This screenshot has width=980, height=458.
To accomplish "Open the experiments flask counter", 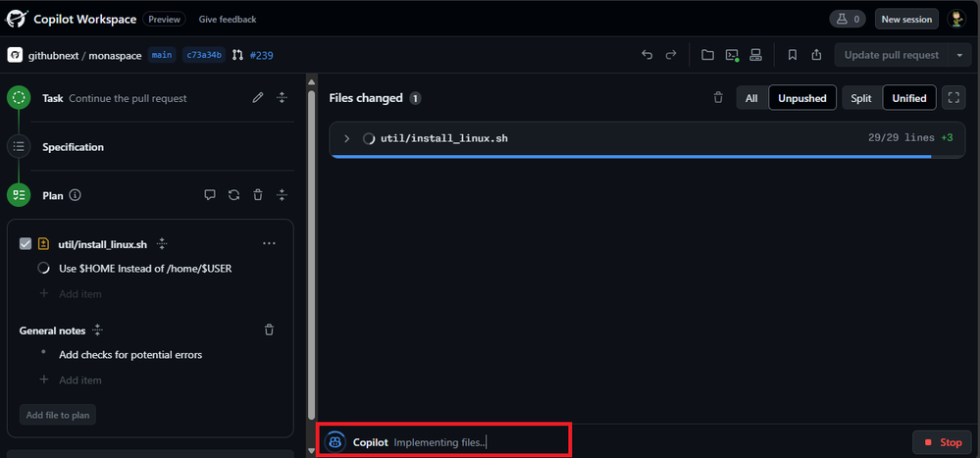I will pos(848,19).
